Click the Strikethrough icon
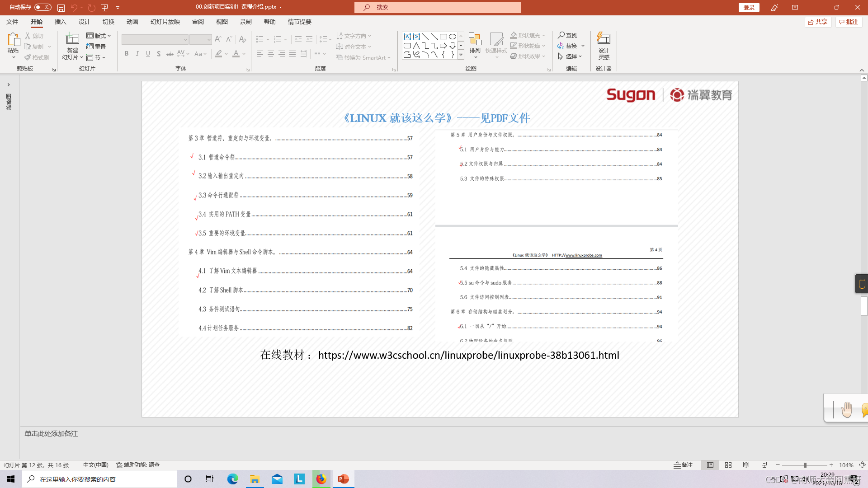 pyautogui.click(x=170, y=54)
